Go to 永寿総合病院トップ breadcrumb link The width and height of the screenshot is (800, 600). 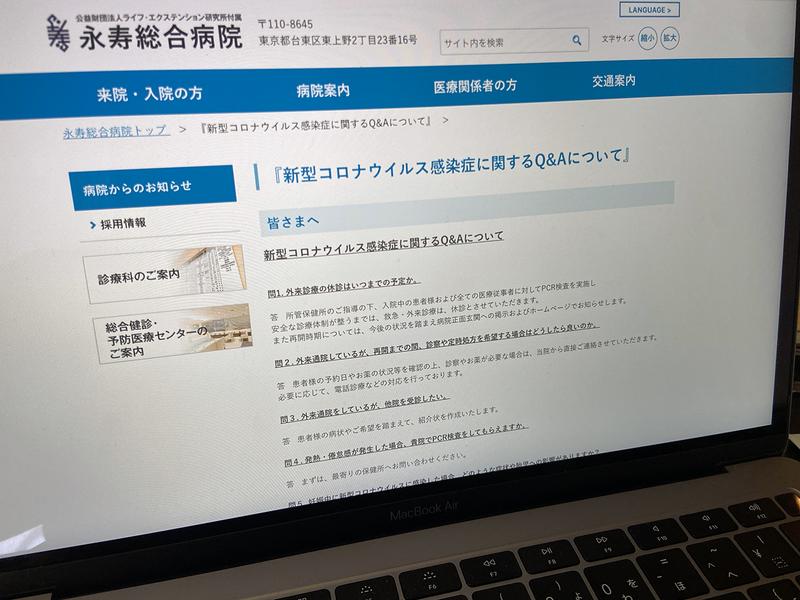pyautogui.click(x=116, y=132)
